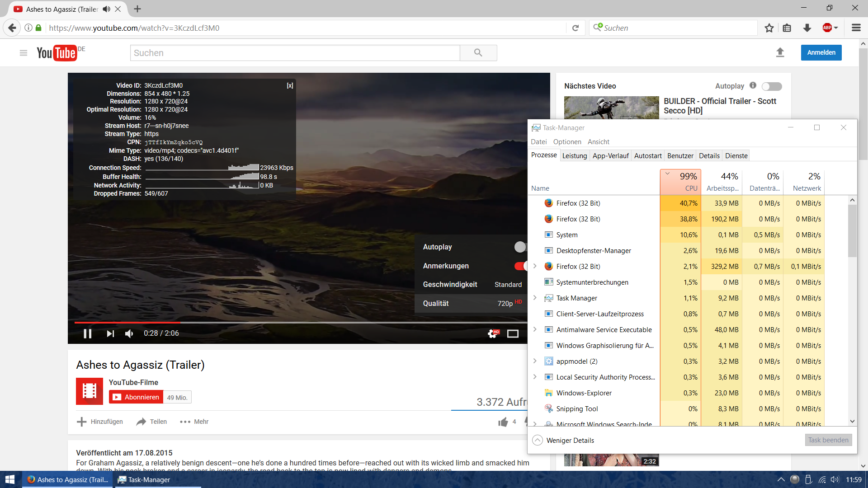Open the Optionen menu in Task-Manager
The image size is (868, 488).
pyautogui.click(x=567, y=142)
